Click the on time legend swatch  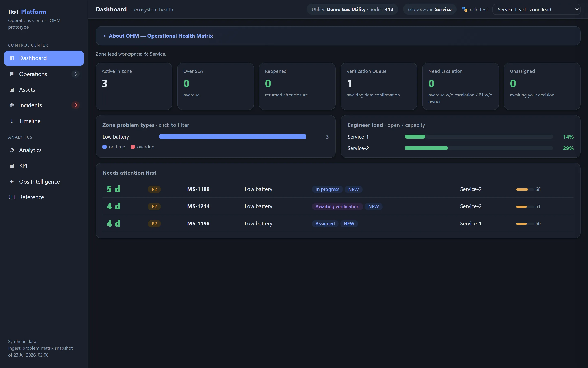coord(105,147)
